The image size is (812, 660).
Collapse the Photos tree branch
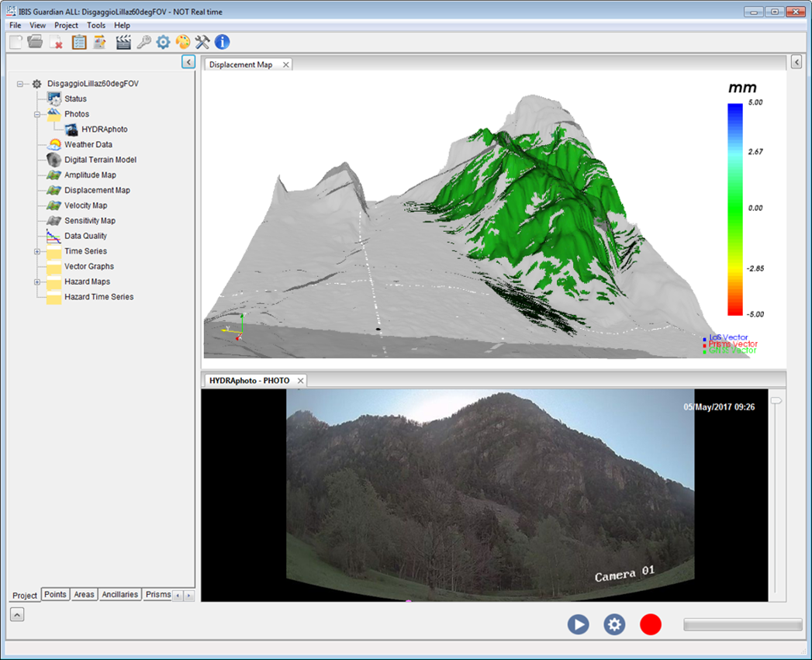pyautogui.click(x=37, y=115)
